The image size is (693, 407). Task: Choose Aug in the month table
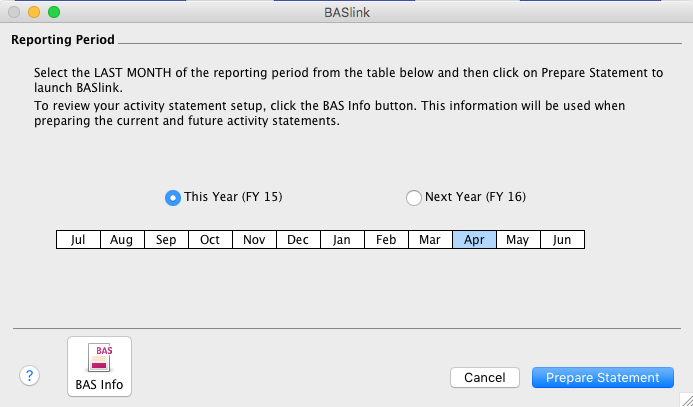coord(122,240)
